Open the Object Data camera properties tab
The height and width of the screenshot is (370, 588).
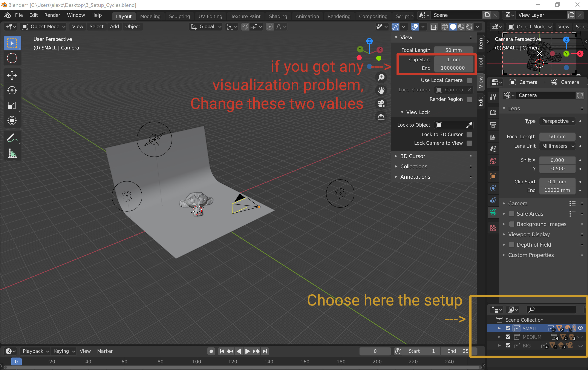tap(493, 212)
